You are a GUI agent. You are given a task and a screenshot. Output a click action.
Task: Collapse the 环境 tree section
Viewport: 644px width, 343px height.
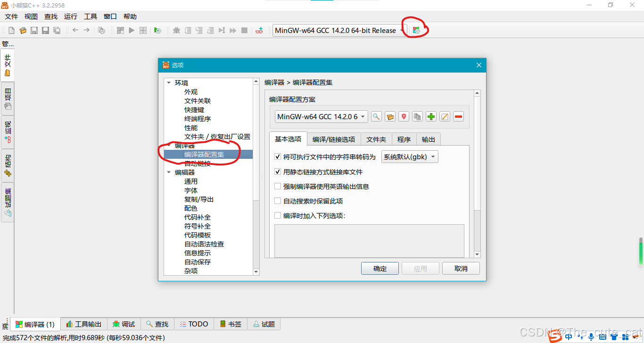pos(169,83)
